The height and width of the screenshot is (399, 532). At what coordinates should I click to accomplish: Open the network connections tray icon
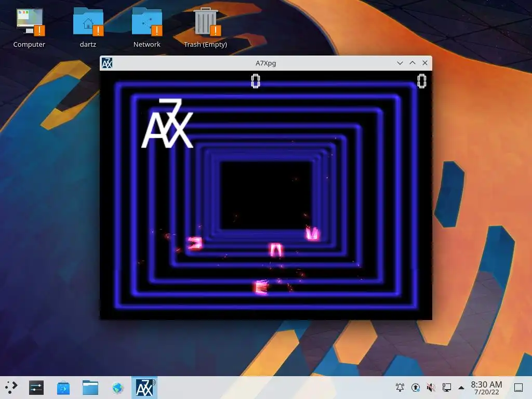click(x=446, y=387)
